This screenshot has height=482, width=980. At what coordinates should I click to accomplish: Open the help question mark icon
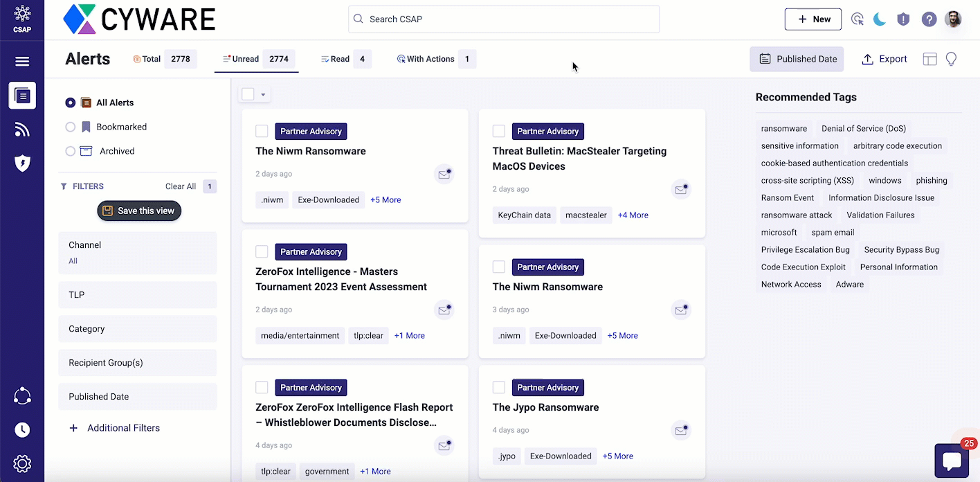click(929, 19)
